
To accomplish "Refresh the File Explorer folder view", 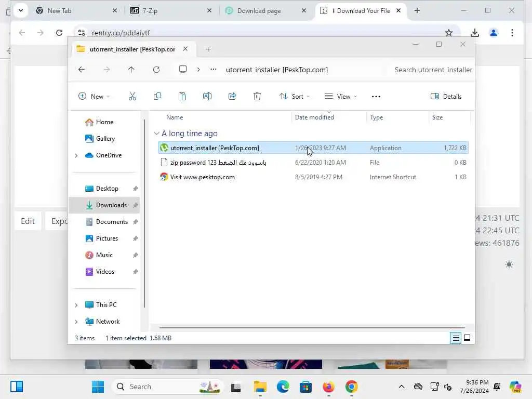I will point(156,70).
